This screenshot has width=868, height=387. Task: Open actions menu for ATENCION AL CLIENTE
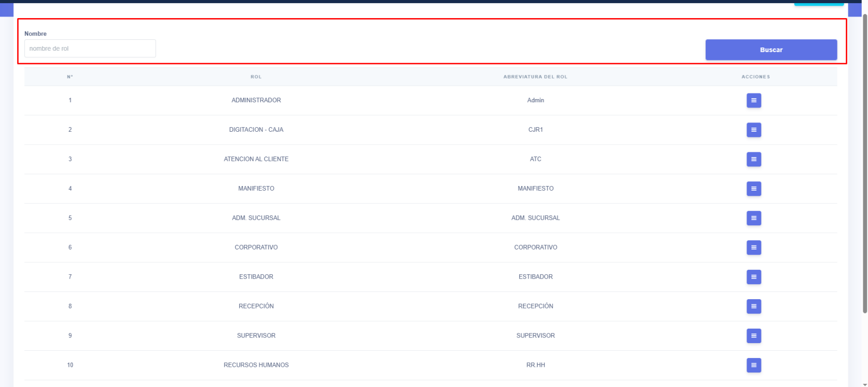pyautogui.click(x=753, y=159)
